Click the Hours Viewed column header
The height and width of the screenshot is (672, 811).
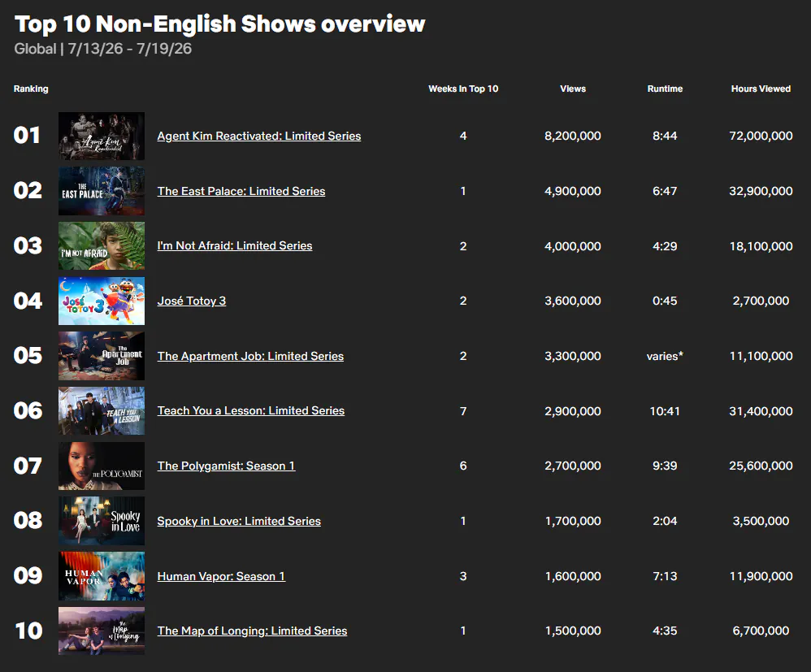click(761, 89)
